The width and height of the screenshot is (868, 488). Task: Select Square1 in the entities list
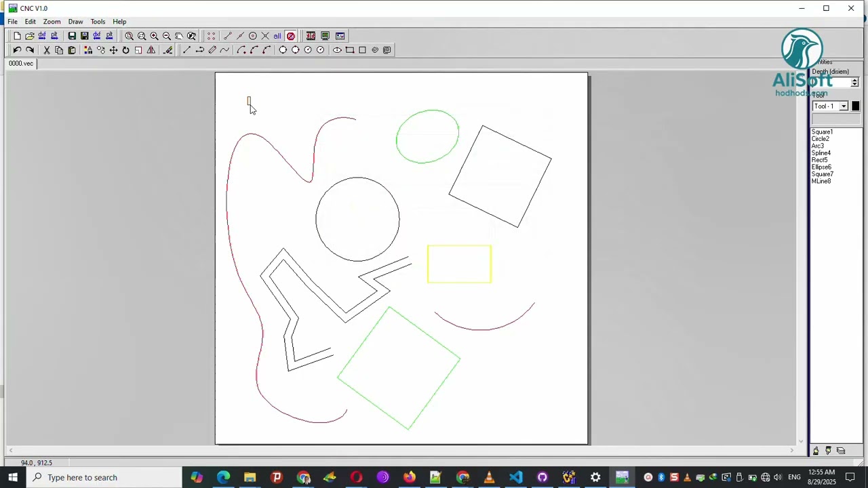pos(822,132)
